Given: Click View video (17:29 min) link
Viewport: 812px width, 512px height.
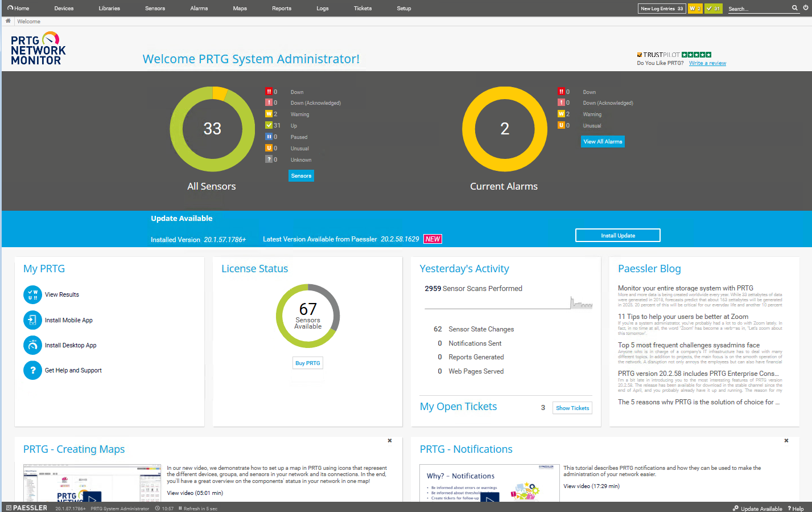Looking at the screenshot, I should point(591,486).
